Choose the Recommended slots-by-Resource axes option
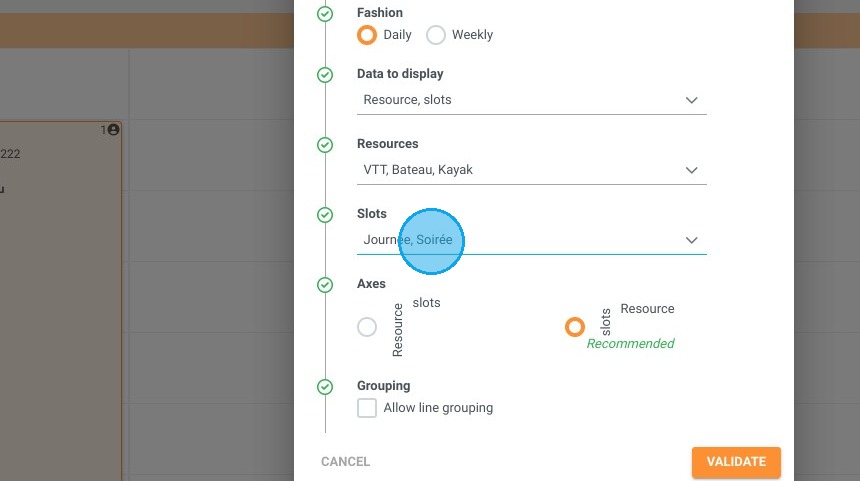Viewport: 860px width, 481px height. tap(575, 327)
